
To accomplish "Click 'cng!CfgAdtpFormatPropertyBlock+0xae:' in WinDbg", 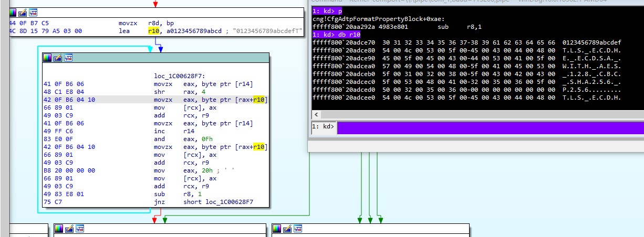I will [379, 18].
